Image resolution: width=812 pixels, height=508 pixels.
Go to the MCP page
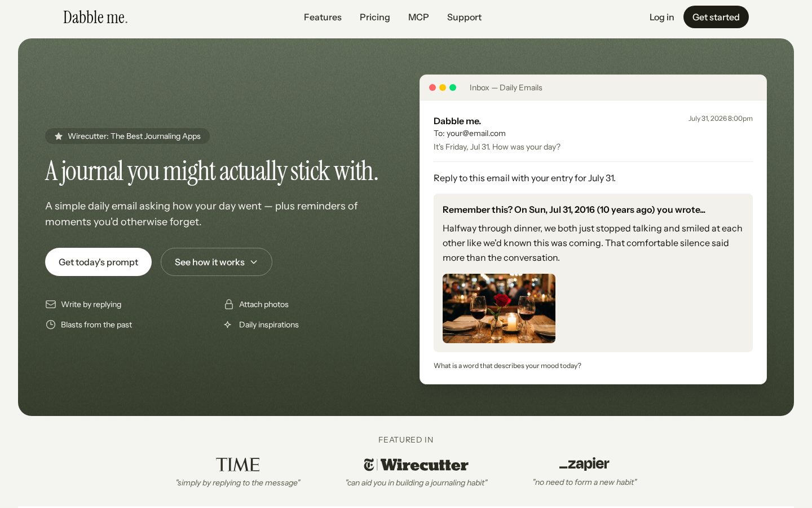click(418, 17)
